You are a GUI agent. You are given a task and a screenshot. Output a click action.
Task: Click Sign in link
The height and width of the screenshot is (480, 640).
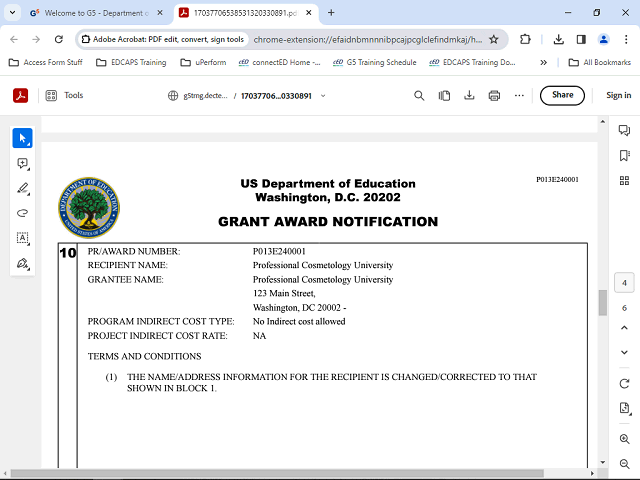click(618, 95)
